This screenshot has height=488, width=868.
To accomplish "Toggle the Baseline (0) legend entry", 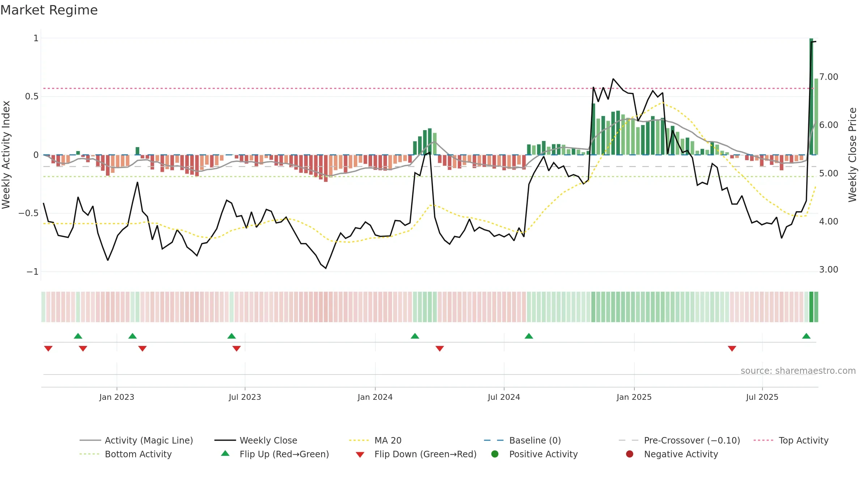I will click(522, 440).
